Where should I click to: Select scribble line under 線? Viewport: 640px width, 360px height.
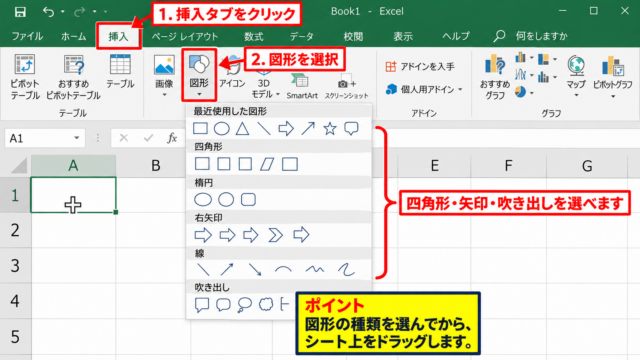346,270
